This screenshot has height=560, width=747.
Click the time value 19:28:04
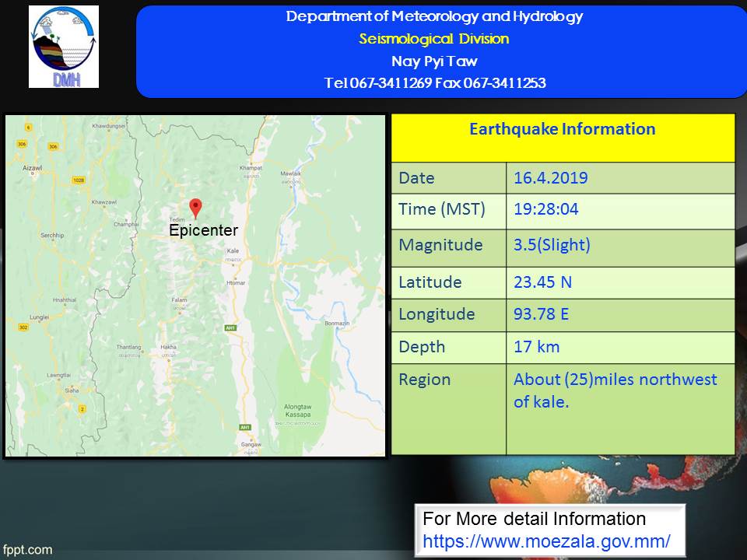click(546, 209)
